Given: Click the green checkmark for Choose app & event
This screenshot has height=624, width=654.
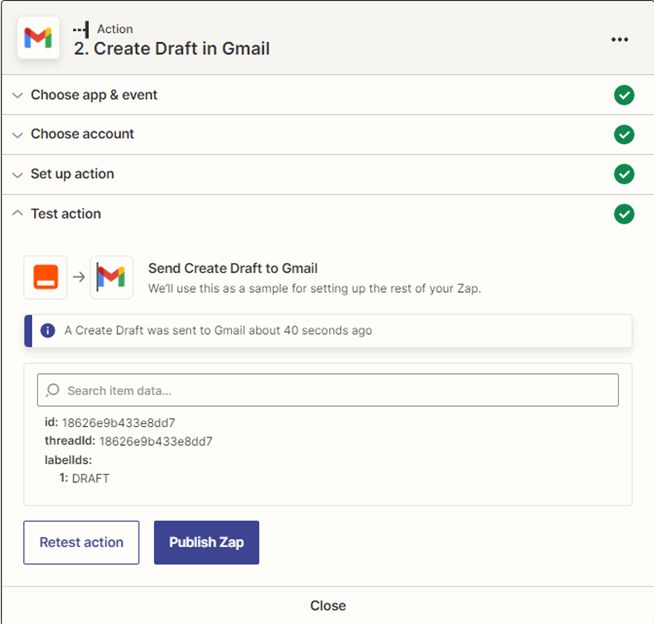Looking at the screenshot, I should (624, 95).
